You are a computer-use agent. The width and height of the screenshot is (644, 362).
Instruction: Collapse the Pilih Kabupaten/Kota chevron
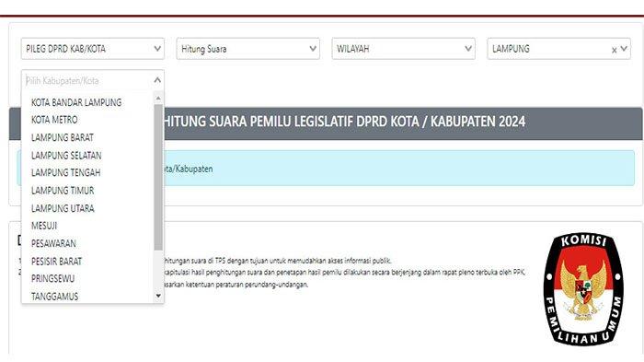(x=157, y=80)
